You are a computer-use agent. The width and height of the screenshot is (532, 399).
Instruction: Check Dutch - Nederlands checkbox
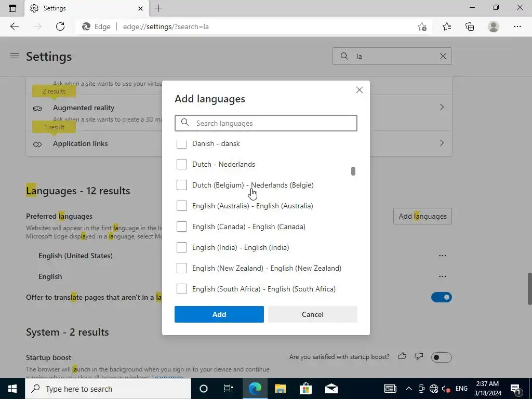coord(182,164)
